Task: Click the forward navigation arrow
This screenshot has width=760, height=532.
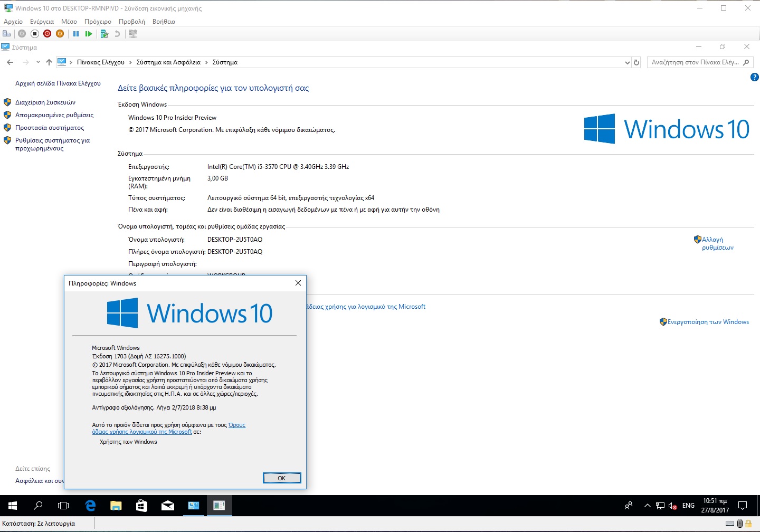Action: point(25,62)
